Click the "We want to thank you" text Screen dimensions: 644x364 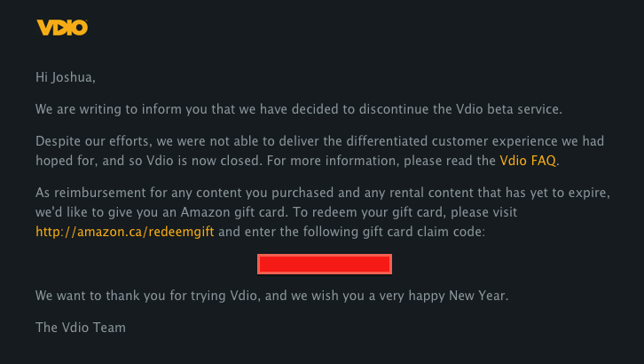pyautogui.click(x=100, y=296)
